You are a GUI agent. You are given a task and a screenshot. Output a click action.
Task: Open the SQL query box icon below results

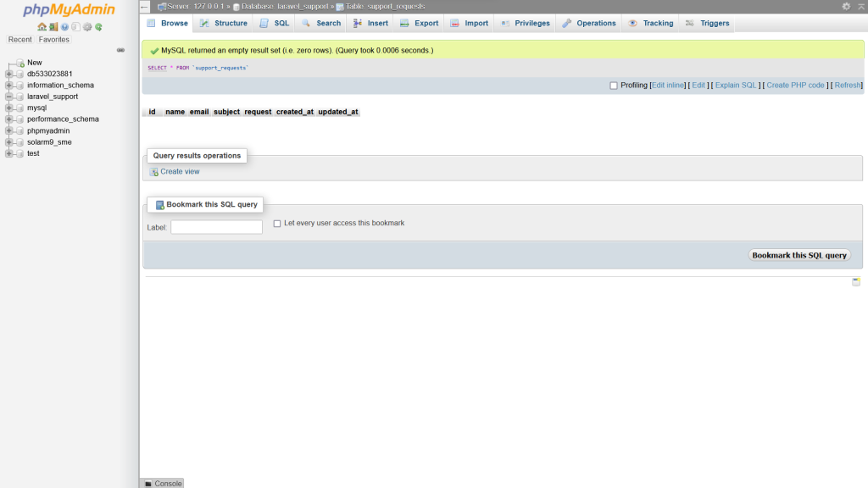pos(856,281)
